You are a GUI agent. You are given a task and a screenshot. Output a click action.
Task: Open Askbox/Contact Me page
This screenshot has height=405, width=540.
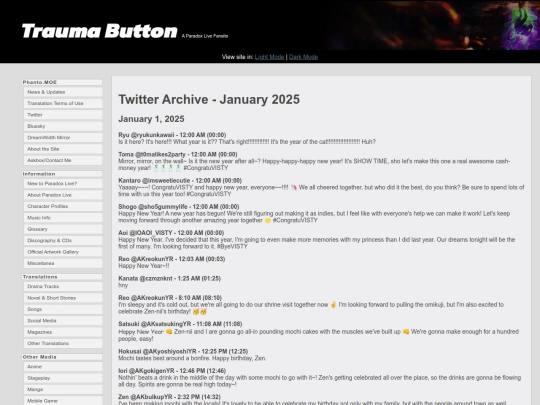63,160
